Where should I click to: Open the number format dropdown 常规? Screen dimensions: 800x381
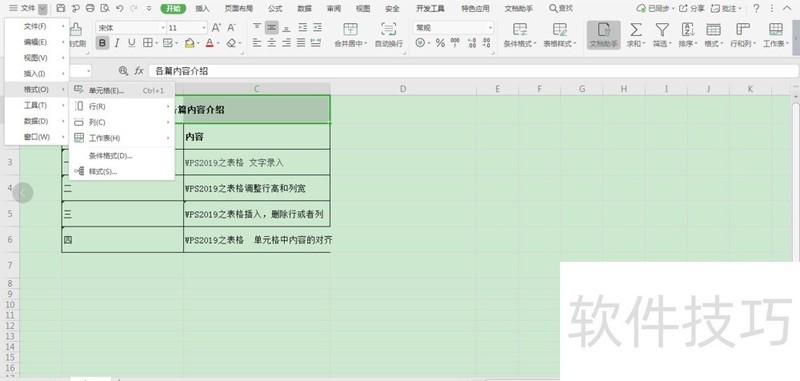tap(453, 28)
